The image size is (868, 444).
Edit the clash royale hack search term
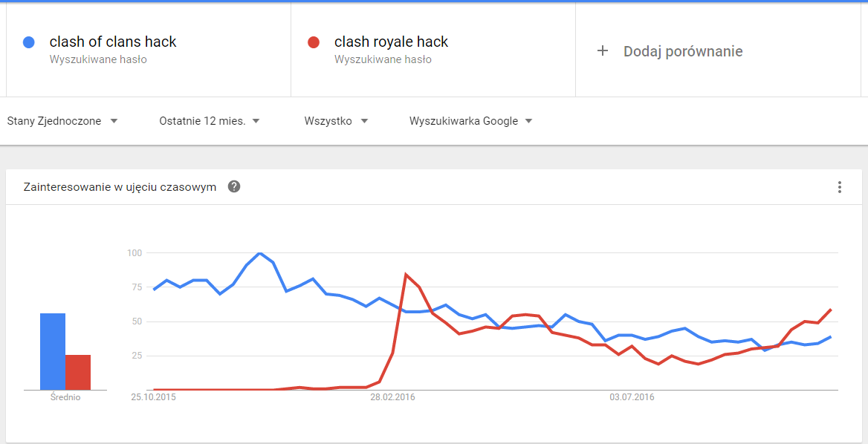(392, 42)
